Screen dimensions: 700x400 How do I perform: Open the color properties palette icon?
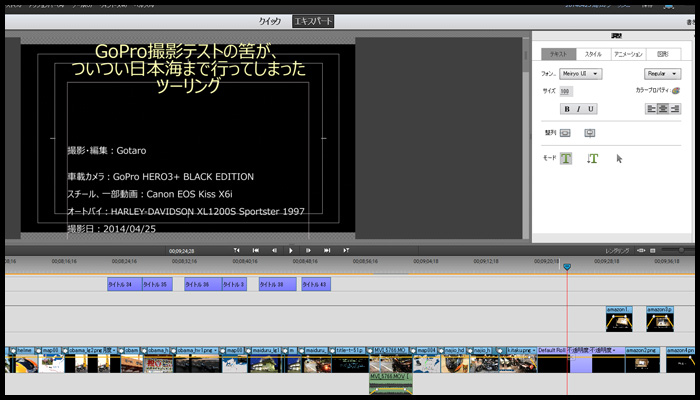pos(675,91)
